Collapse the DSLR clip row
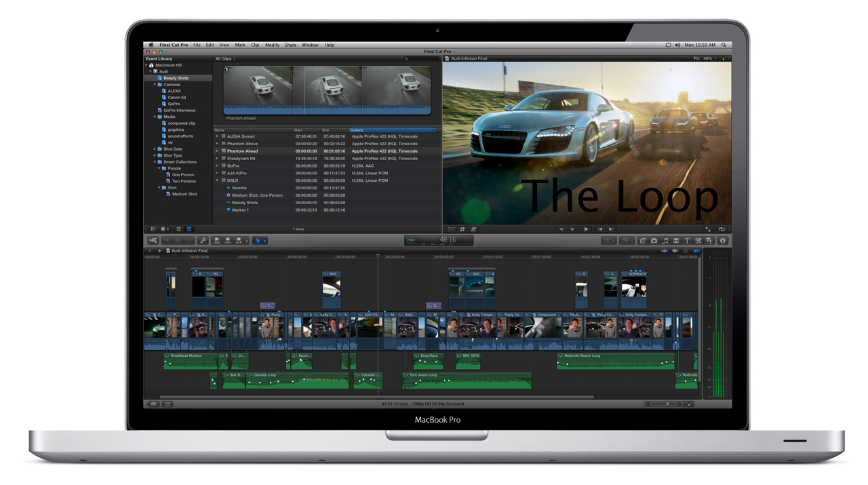This screenshot has width=868, height=485. coord(217,180)
